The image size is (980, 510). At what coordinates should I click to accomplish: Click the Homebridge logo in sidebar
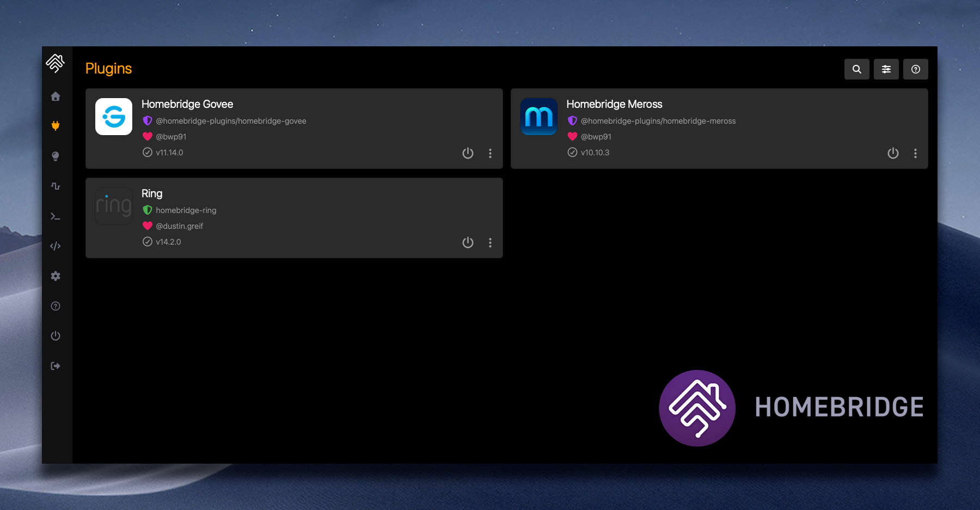(x=56, y=64)
